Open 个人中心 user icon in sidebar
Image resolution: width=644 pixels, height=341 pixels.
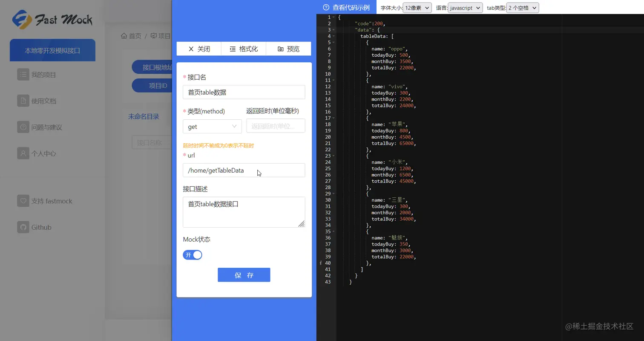(23, 153)
